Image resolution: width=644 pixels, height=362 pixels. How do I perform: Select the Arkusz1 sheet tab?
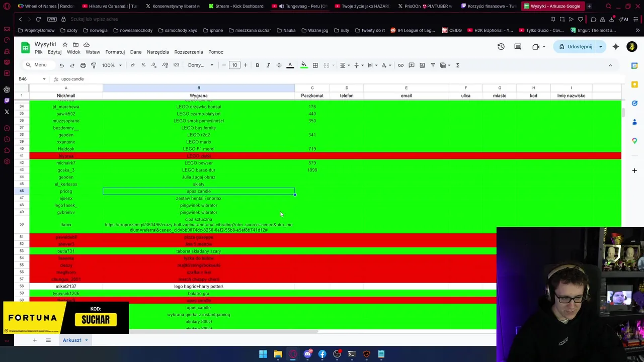72,340
